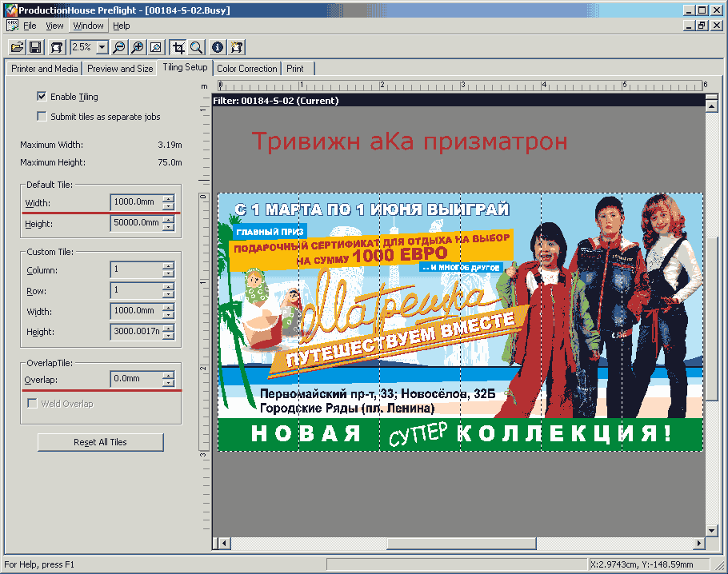Zoom in with the plus magnifier icon
Screen dimensions: 728x574
point(138,47)
